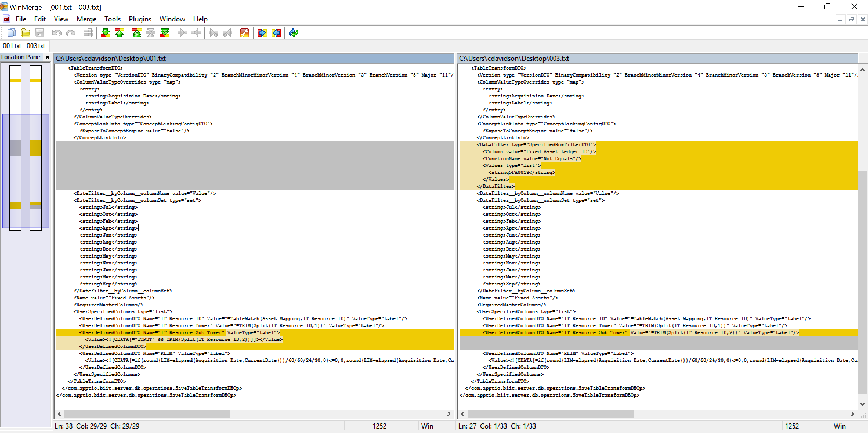The image size is (868, 433).
Task: Click Copy to Right and Advance icon
Action: coord(213,33)
